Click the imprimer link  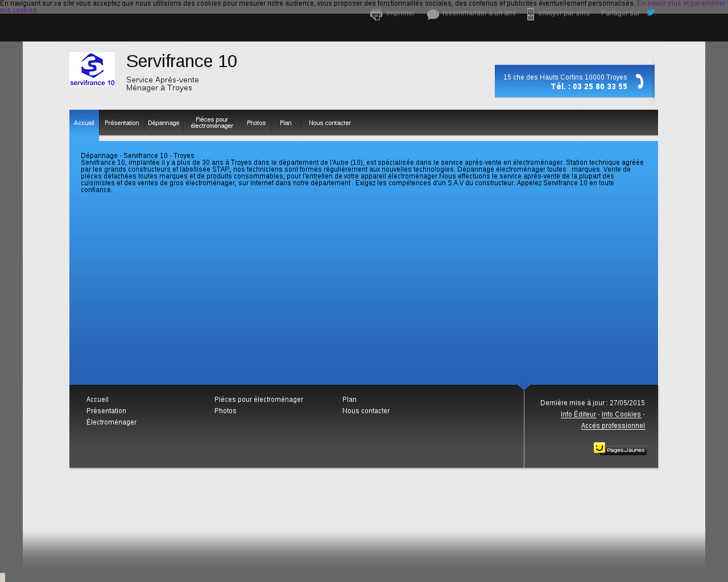click(400, 13)
